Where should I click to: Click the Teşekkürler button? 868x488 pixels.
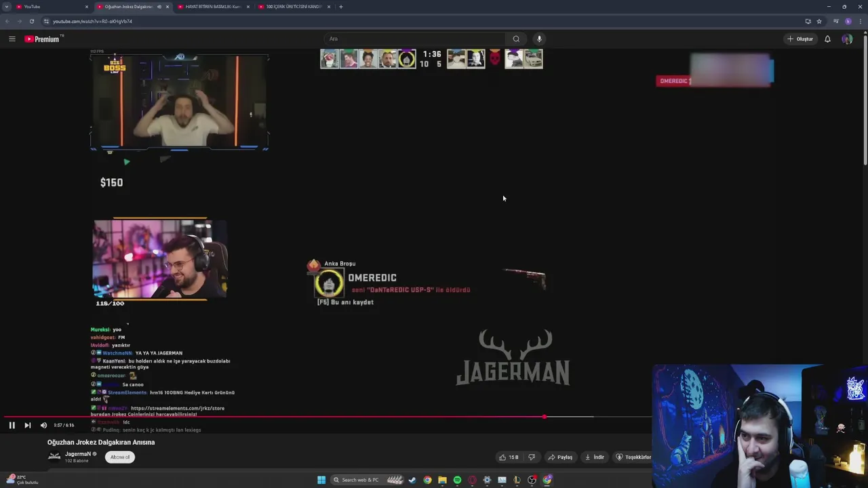point(633,457)
